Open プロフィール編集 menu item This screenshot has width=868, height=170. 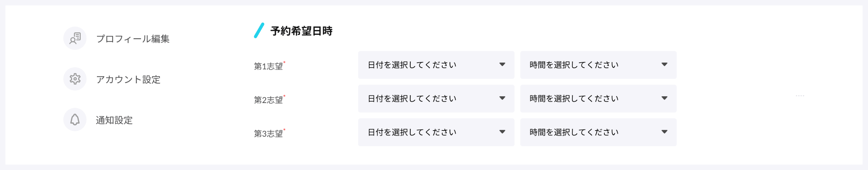point(133,39)
